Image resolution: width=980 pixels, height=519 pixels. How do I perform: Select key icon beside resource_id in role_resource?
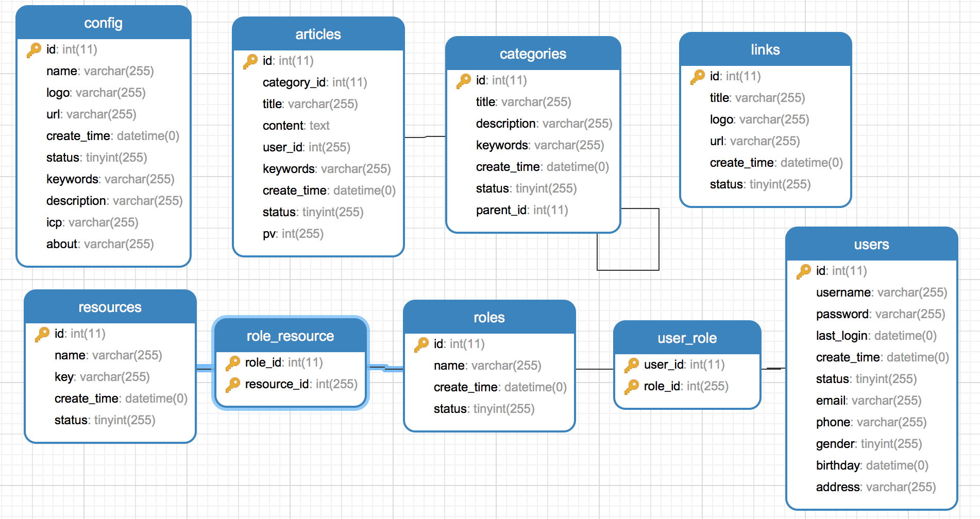coord(233,385)
